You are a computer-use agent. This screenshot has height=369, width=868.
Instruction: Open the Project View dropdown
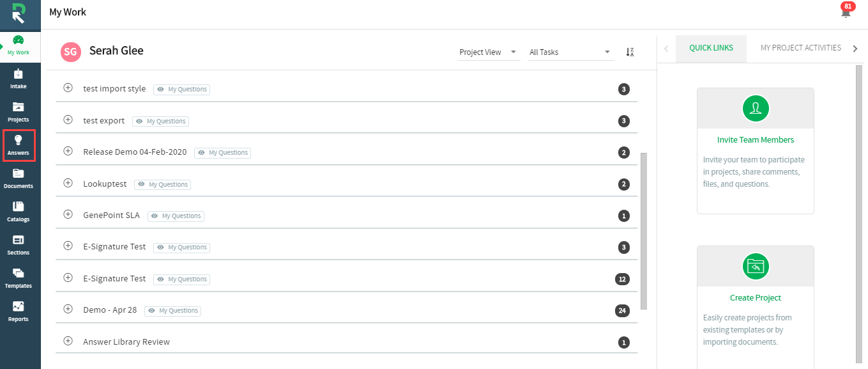tap(488, 52)
